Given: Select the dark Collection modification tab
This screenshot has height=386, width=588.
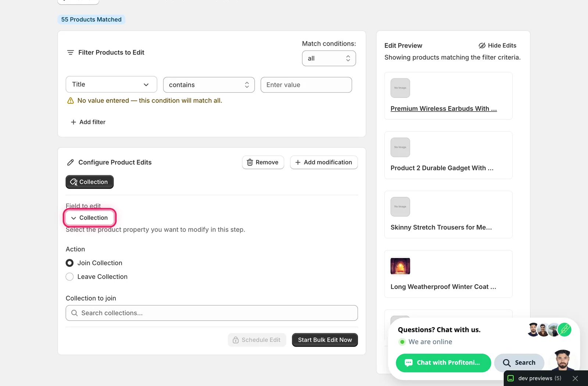Looking at the screenshot, I should pyautogui.click(x=90, y=182).
